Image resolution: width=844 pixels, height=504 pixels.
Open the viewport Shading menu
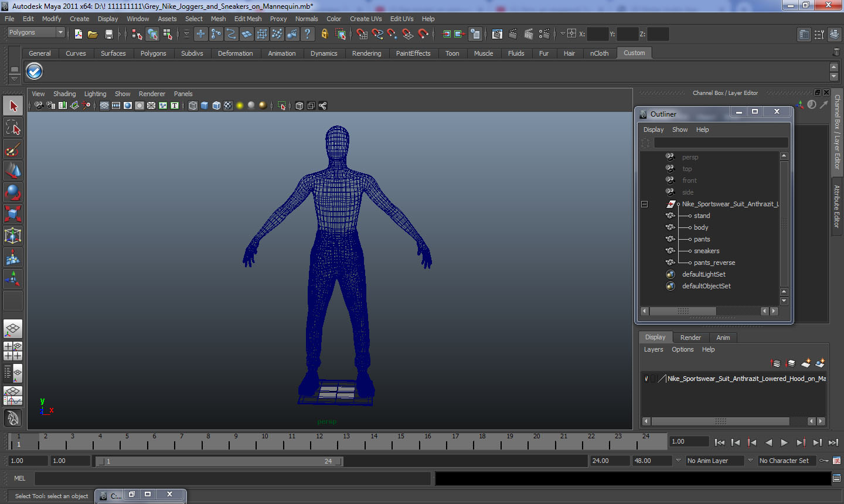(64, 94)
